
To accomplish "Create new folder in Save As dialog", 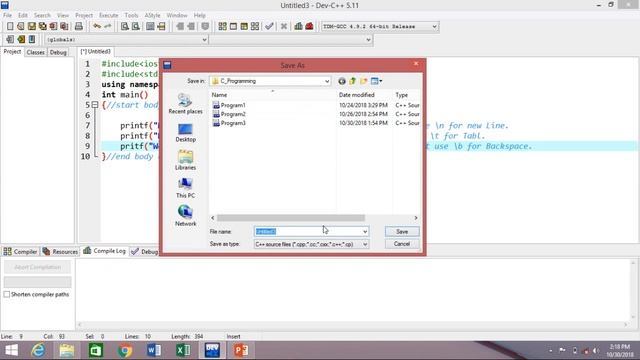I will tap(364, 81).
